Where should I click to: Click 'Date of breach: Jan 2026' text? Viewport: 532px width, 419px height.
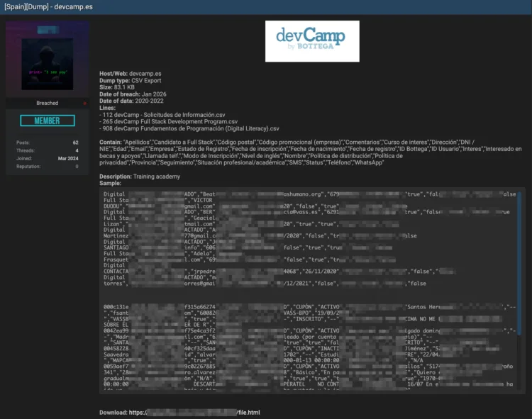coord(133,94)
